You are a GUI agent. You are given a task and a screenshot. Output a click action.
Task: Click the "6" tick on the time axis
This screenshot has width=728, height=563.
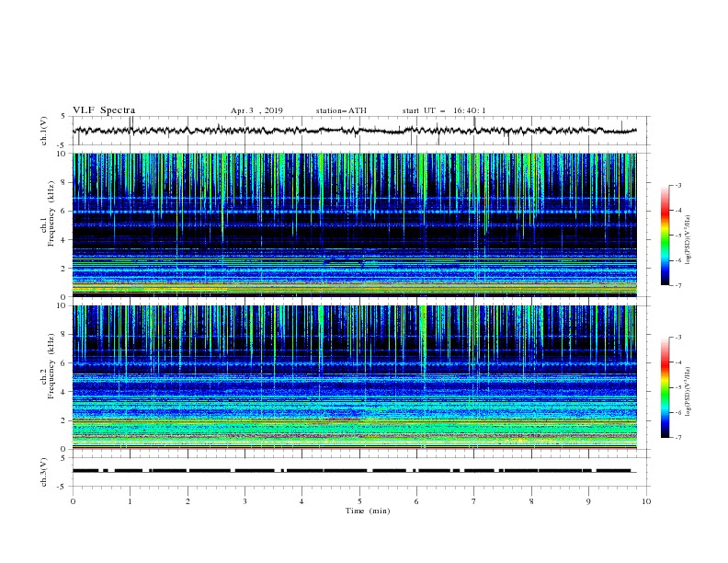[416, 501]
